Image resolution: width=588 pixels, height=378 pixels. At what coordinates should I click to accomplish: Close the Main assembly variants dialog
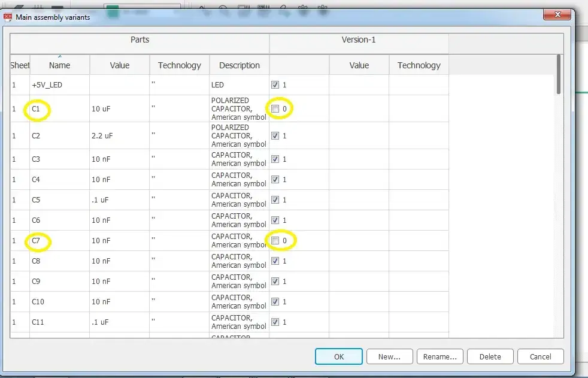[558, 14]
